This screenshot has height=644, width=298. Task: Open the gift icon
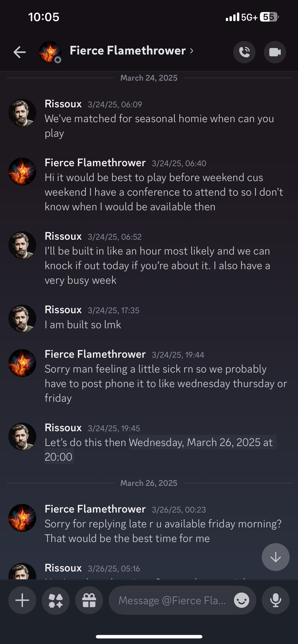(x=89, y=600)
